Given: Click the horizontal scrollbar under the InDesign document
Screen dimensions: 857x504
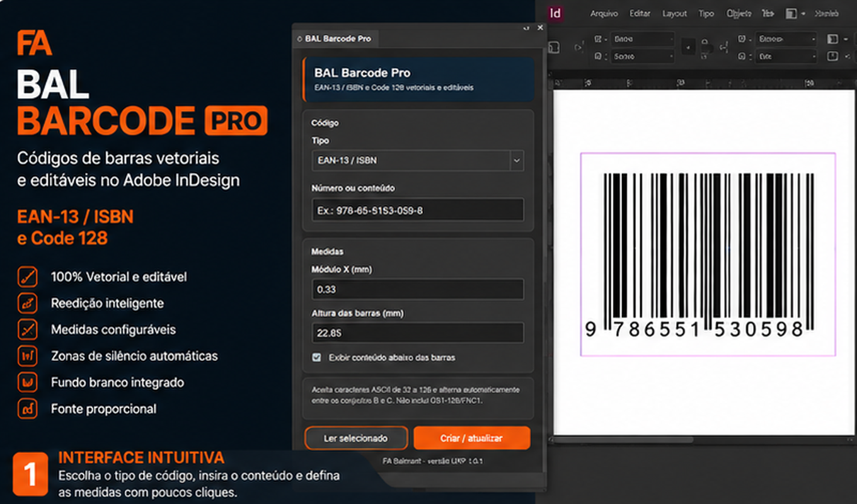Looking at the screenshot, I should pos(624,439).
